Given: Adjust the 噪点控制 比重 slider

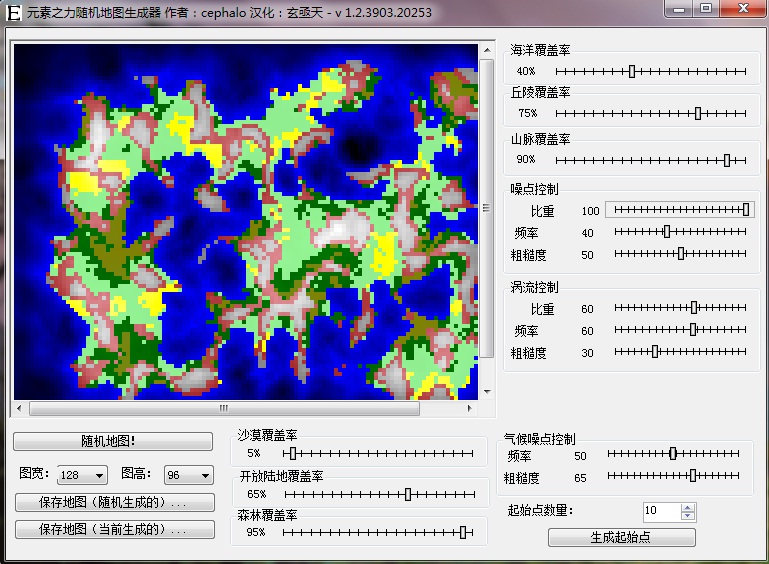Looking at the screenshot, I should click(680, 210).
